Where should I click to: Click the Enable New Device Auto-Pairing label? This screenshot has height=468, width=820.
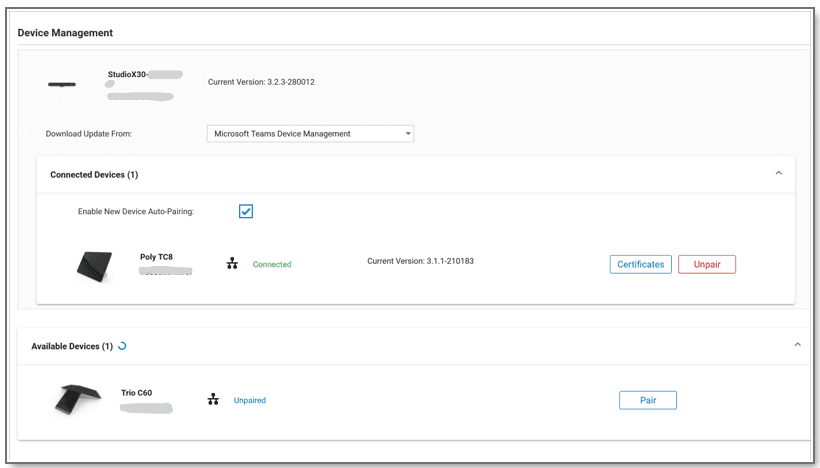tap(136, 211)
